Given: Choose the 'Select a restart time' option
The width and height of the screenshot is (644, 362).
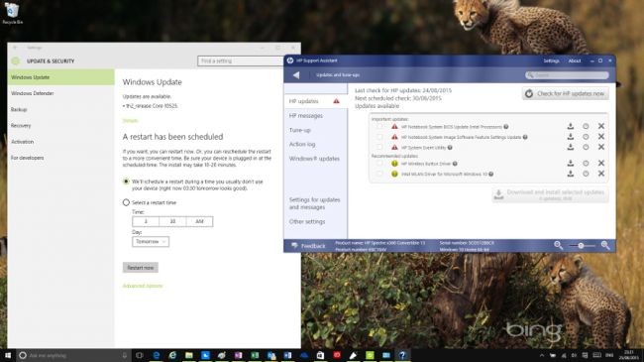Looking at the screenshot, I should click(x=126, y=202).
